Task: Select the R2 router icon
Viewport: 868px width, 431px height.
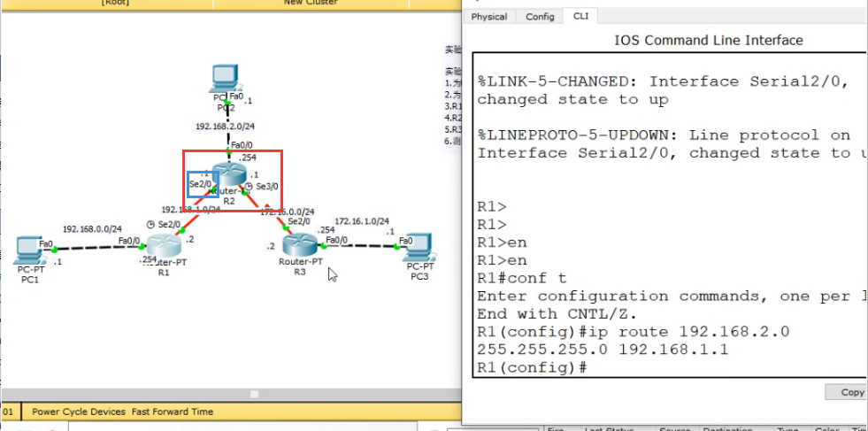Action: click(229, 173)
